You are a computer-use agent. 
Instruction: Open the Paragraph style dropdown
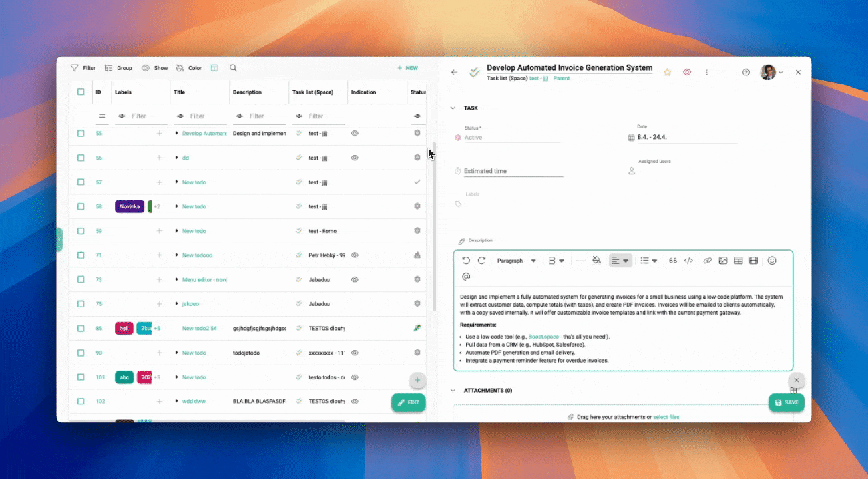click(516, 260)
